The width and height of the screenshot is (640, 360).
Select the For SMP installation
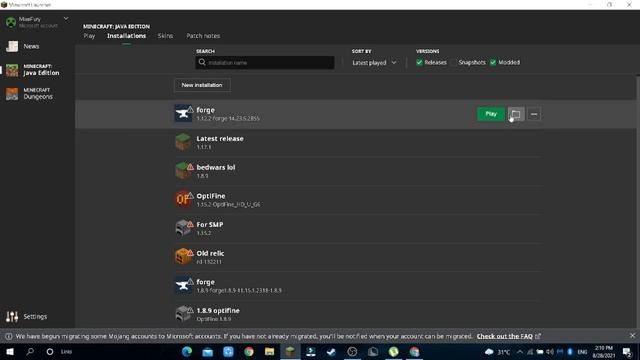click(x=358, y=228)
